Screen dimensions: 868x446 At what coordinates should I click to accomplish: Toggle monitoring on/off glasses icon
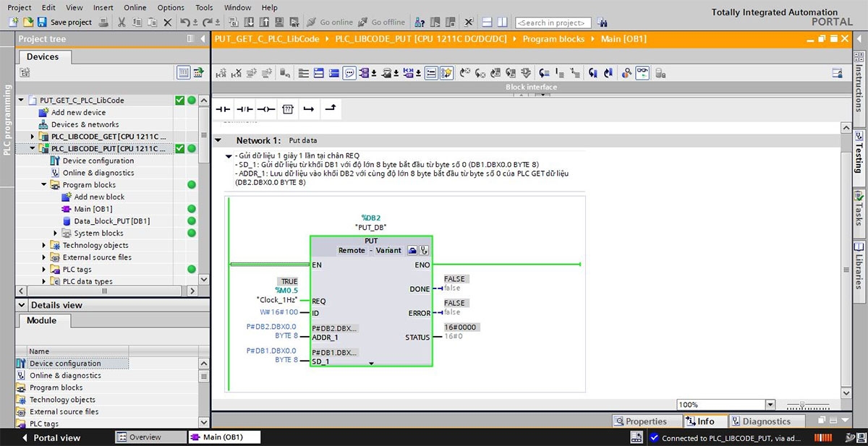(x=642, y=72)
